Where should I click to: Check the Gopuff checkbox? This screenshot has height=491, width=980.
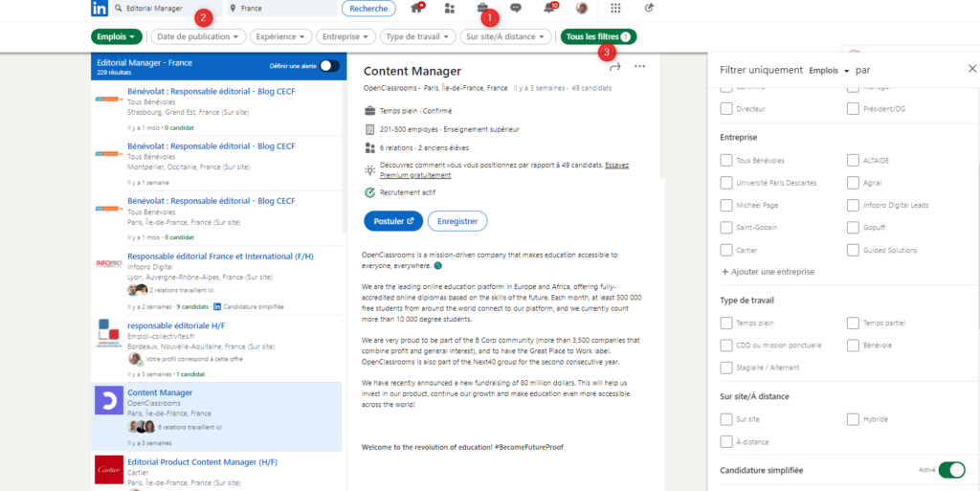pos(853,228)
